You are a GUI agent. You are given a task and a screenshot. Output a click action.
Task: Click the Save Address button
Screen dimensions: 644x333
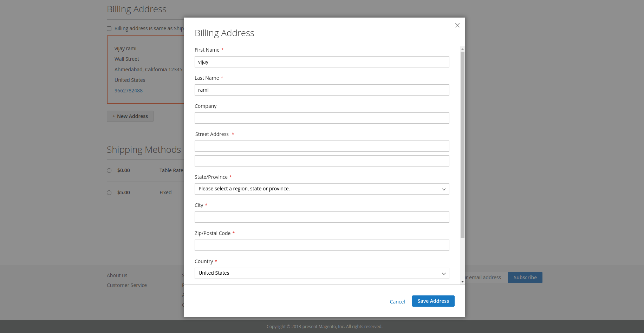(x=433, y=301)
